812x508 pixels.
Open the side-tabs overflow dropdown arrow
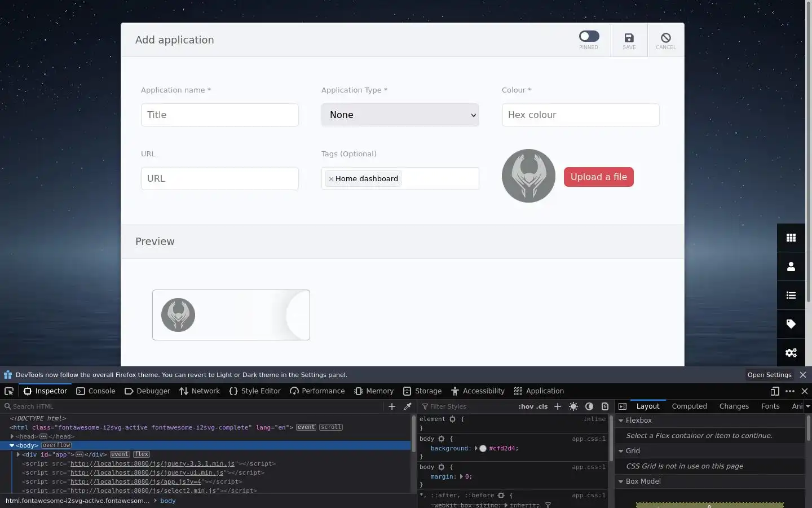click(807, 406)
